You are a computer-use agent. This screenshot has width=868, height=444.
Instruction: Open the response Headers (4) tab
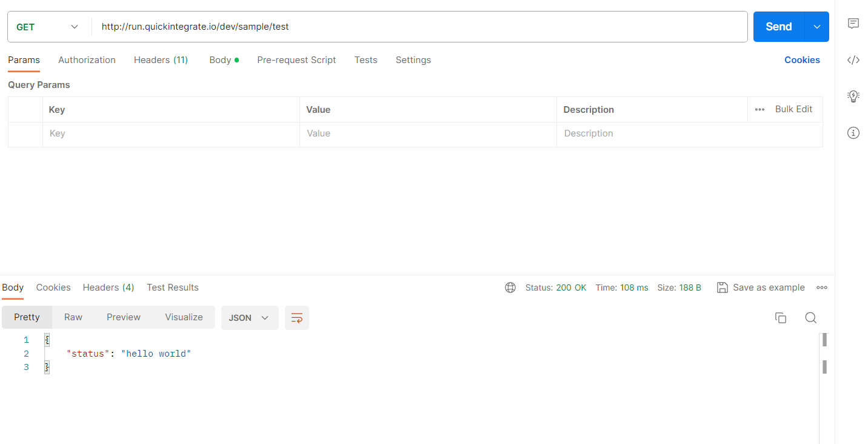[109, 288]
